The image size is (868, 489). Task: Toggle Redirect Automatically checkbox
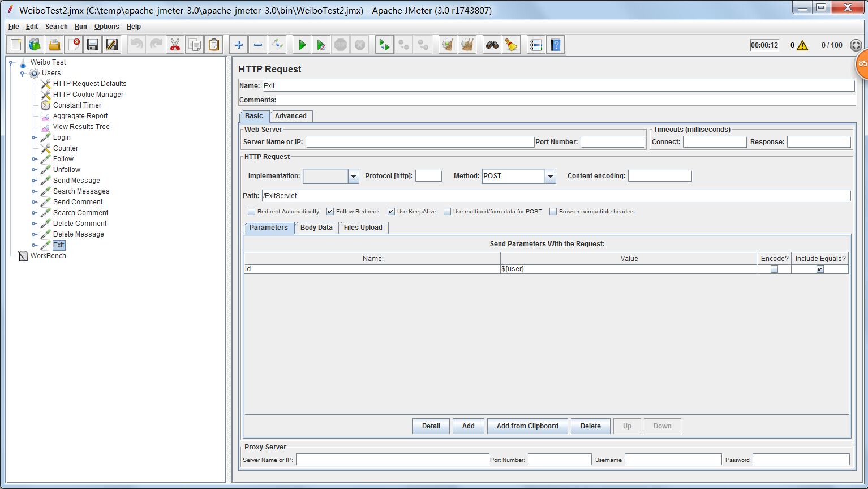point(252,212)
